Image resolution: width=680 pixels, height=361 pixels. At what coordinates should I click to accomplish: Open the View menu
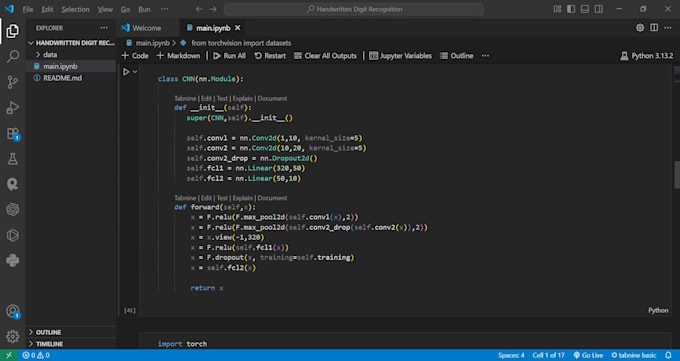[x=105, y=9]
